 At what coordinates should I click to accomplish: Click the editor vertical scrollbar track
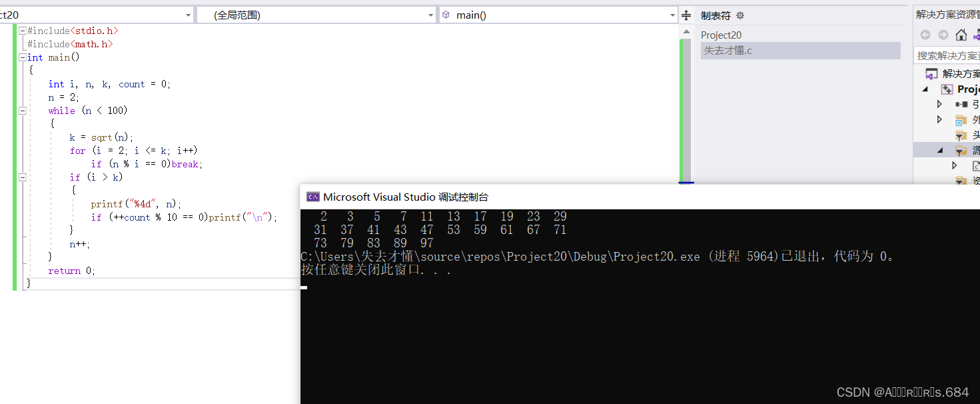coord(686,110)
